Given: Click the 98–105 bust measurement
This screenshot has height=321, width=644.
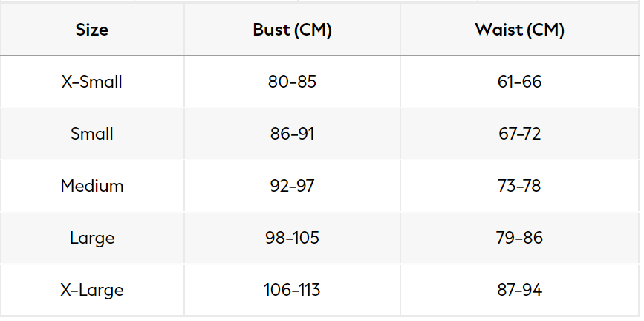Looking at the screenshot, I should pos(292,238).
